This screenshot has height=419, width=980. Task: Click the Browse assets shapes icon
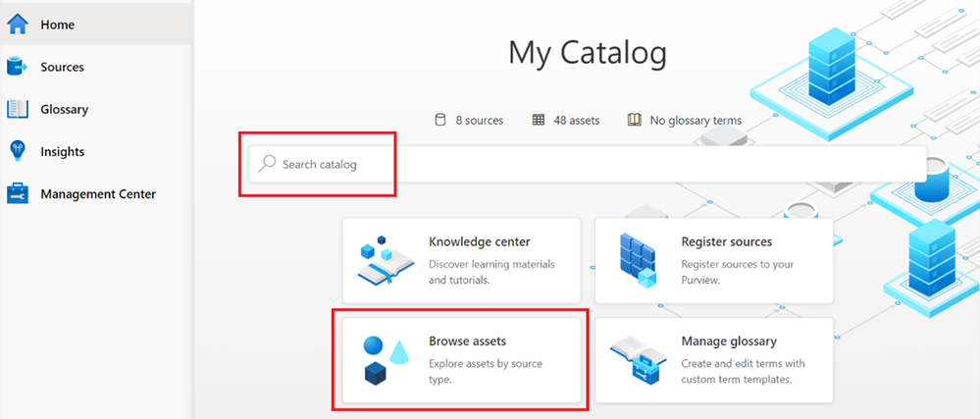click(385, 358)
